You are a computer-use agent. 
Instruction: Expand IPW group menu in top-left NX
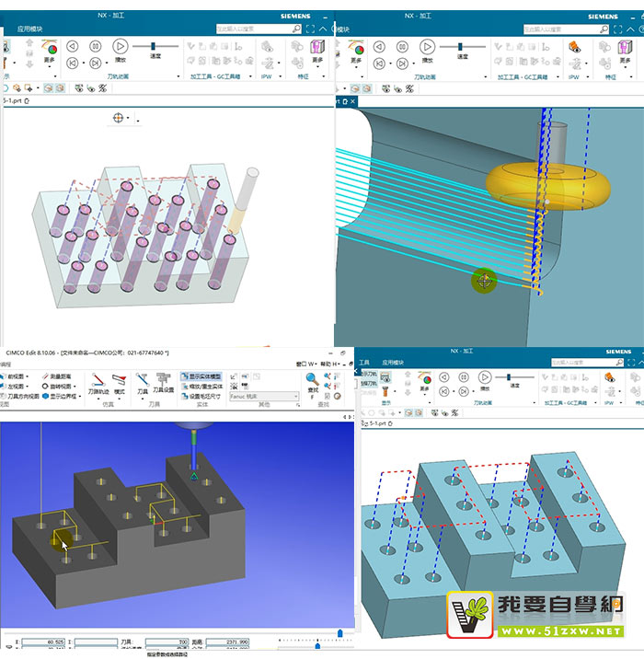(281, 76)
